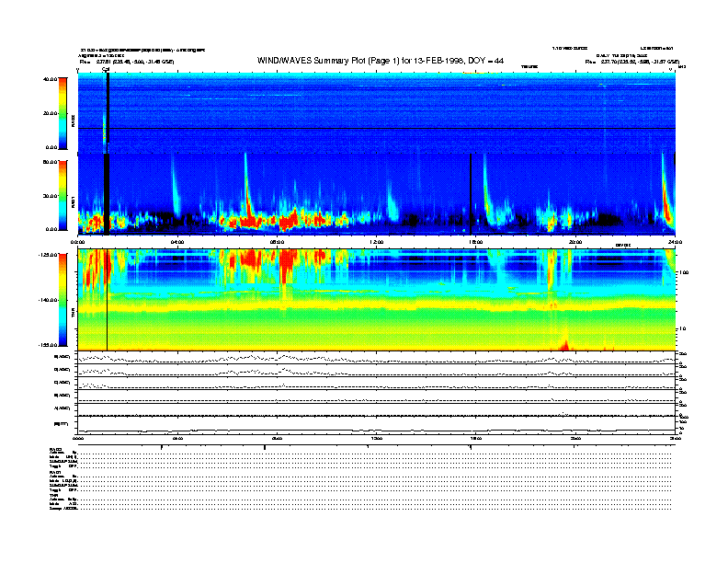Viewport: 728px width, 563px height.
Task: Click the 20.00 label on RAD2 color scale
Action: click(x=50, y=113)
